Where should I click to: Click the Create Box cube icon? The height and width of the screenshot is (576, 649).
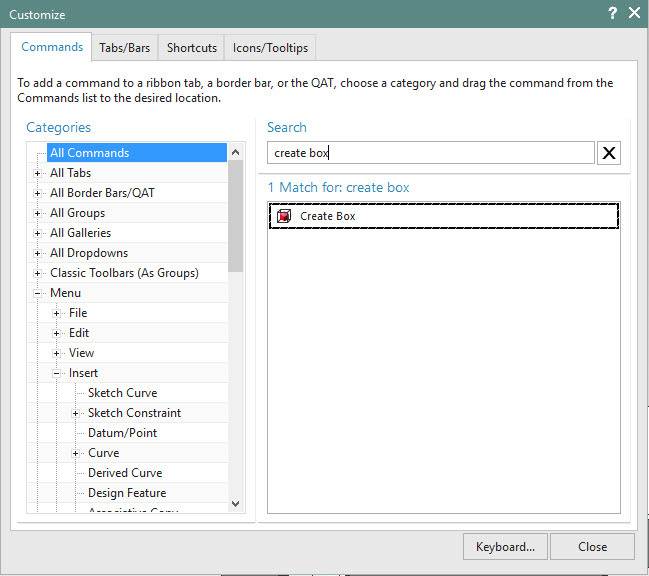(284, 216)
